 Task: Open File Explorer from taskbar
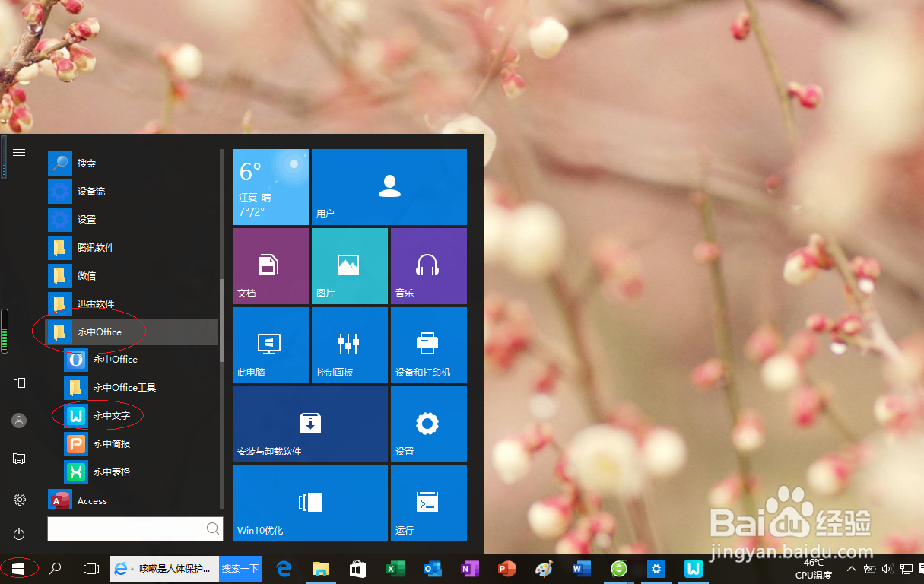321,569
